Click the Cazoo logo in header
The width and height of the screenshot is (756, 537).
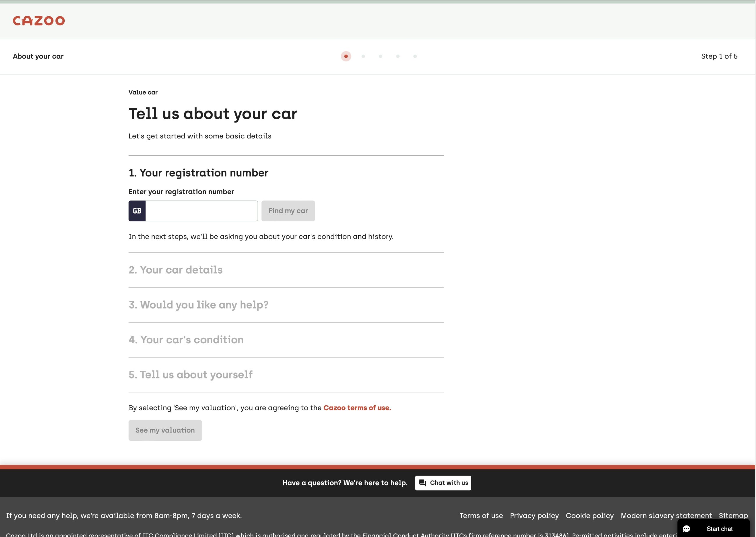click(39, 21)
